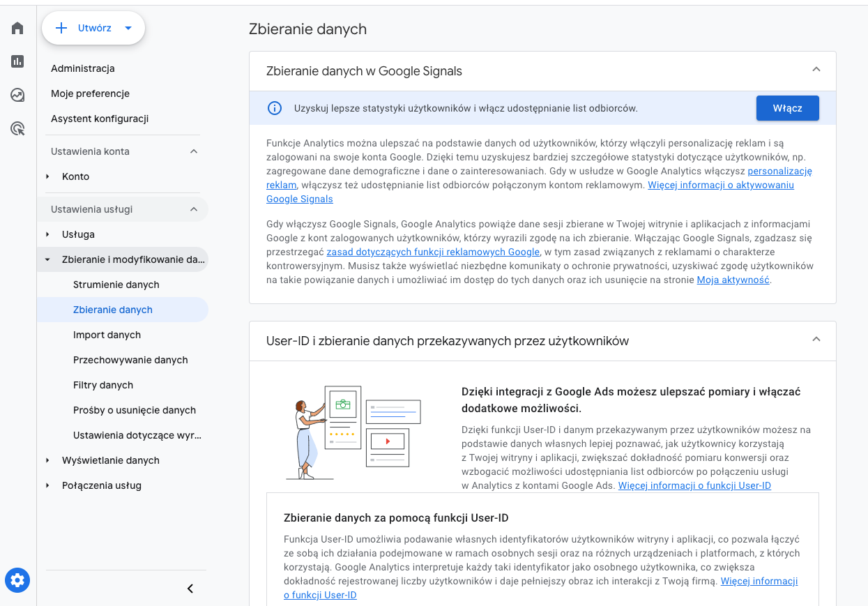The width and height of the screenshot is (868, 606).
Task: Click the info icon in the blue banner
Action: pyautogui.click(x=275, y=108)
